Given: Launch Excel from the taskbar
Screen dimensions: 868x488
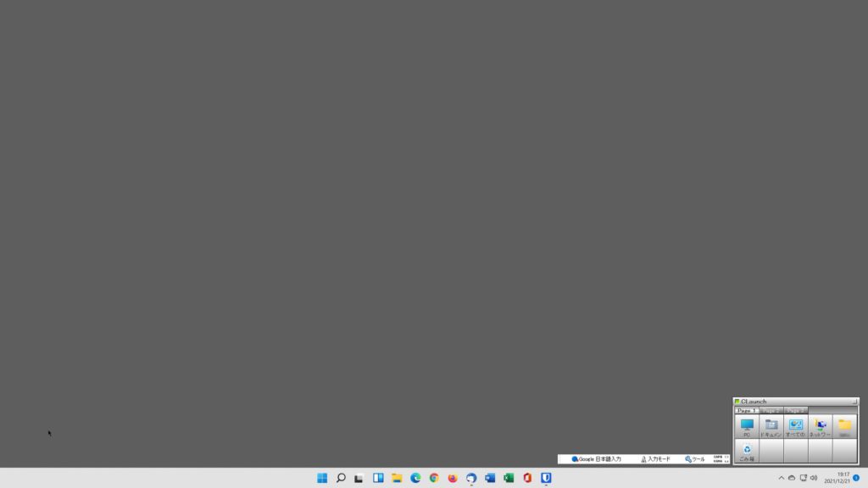Looking at the screenshot, I should (509, 478).
